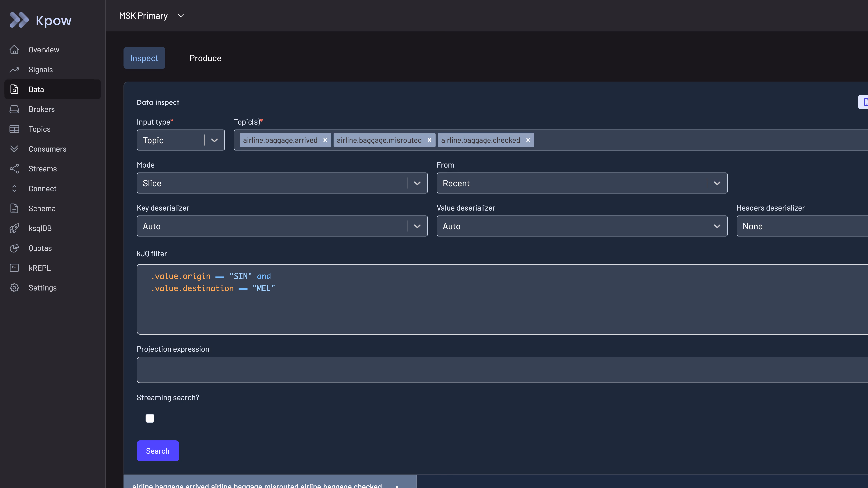Image resolution: width=868 pixels, height=488 pixels.
Task: Open Consumers via the double-chevron icon
Action: pyautogui.click(x=14, y=149)
